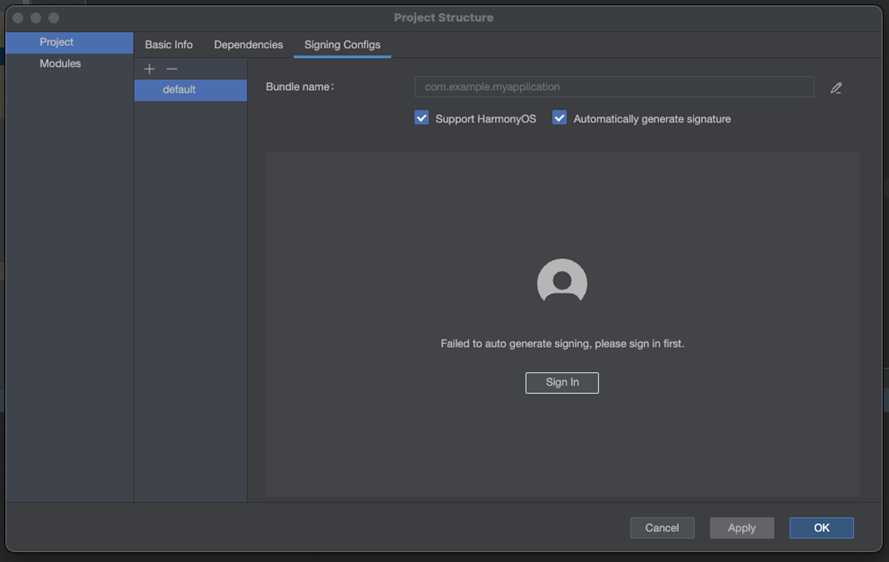The height and width of the screenshot is (562, 889).
Task: Open the Dependencies tab
Action: coord(248,45)
